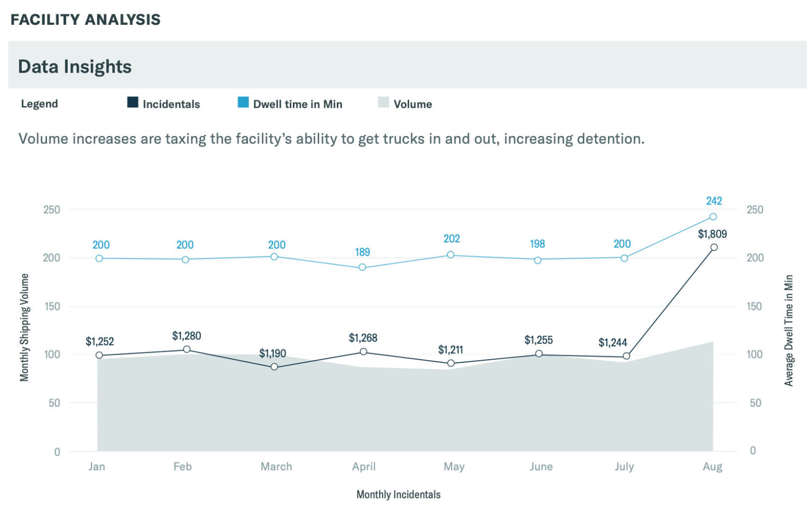The width and height of the screenshot is (812, 522).
Task: Click the $1,809 data label
Action: pos(712,234)
